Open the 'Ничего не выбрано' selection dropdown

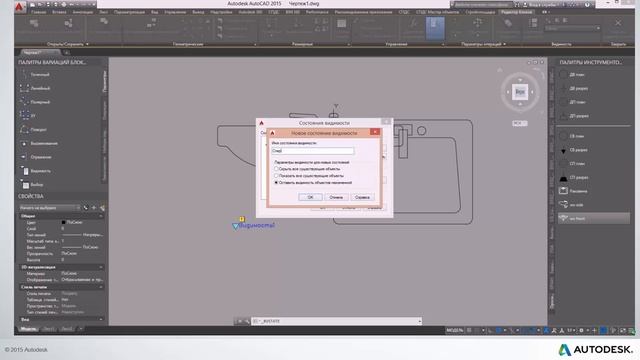[x=49, y=208]
